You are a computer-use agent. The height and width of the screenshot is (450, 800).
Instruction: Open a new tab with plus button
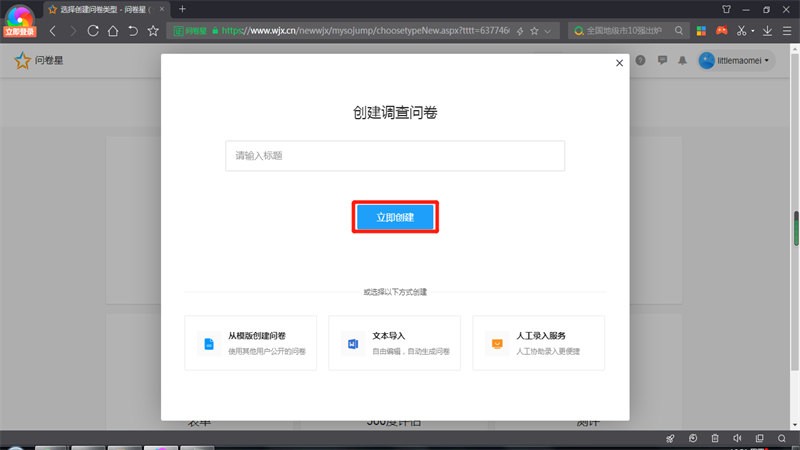click(182, 9)
